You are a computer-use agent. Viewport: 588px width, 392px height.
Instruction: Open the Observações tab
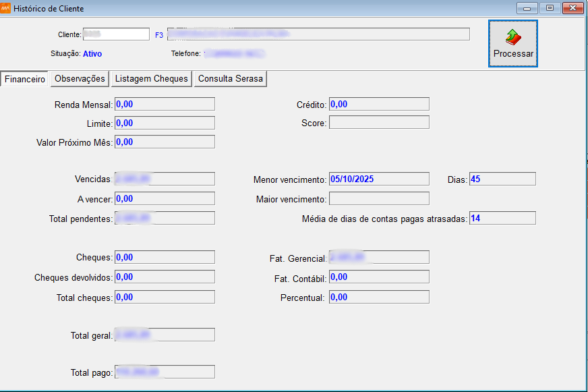[x=80, y=79]
